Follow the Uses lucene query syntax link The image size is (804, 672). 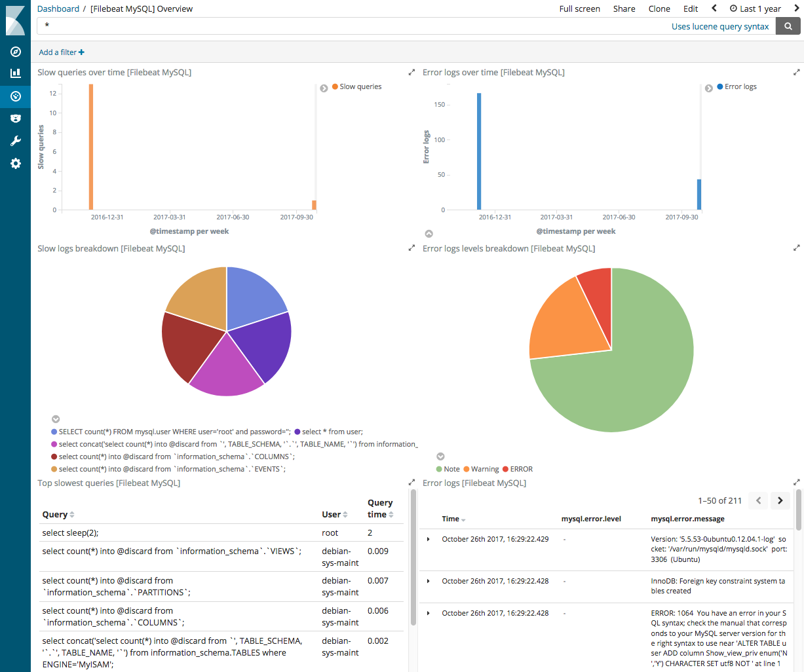tap(720, 26)
